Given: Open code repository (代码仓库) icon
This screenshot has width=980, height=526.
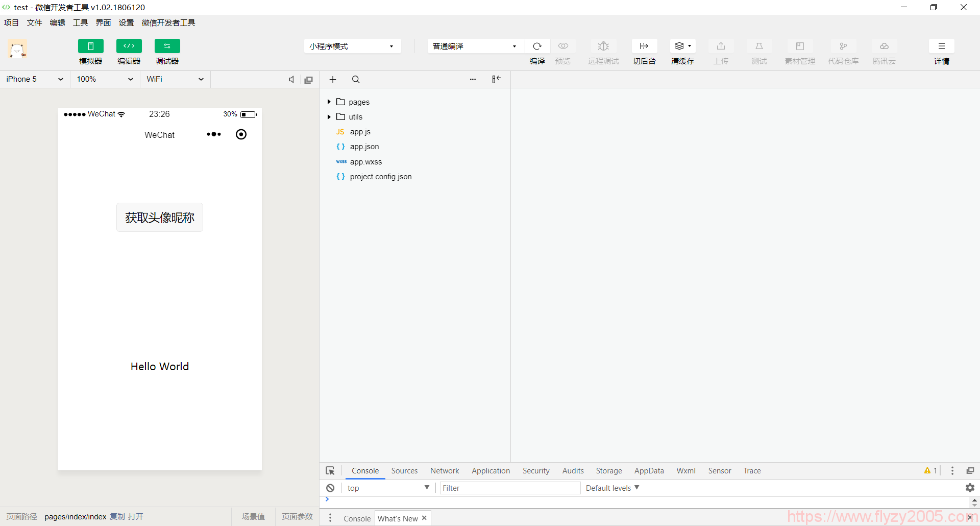Looking at the screenshot, I should [843, 46].
